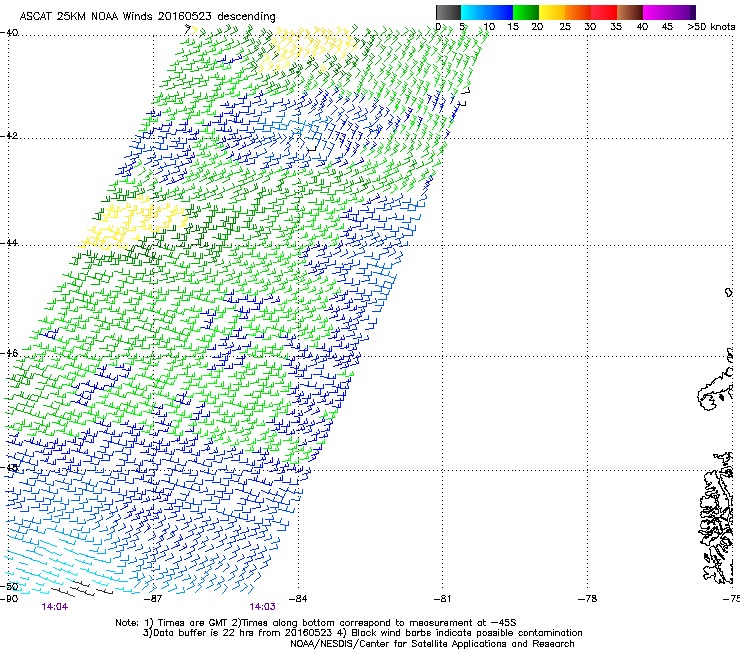
Task: Click the latitude label '-50'
Action: (9, 586)
